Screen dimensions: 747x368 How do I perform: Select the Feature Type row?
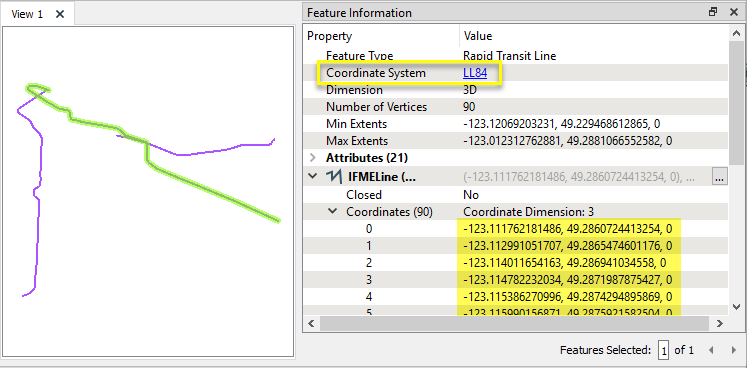tap(516, 56)
